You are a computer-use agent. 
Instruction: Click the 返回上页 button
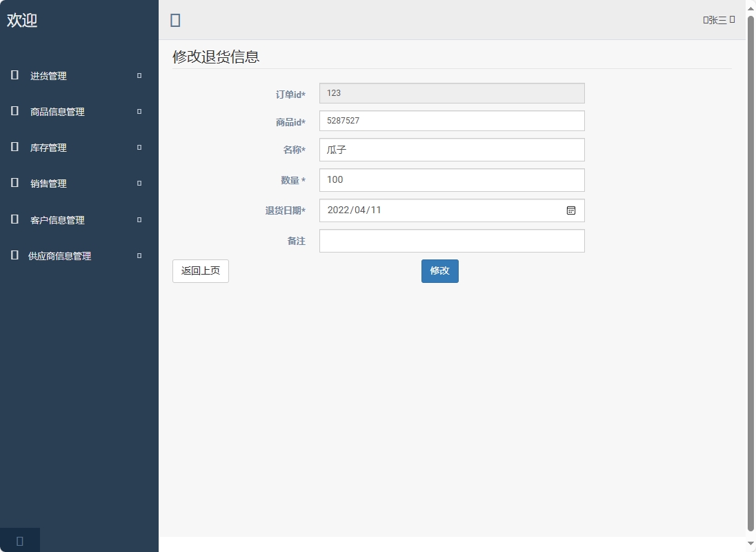pos(200,271)
